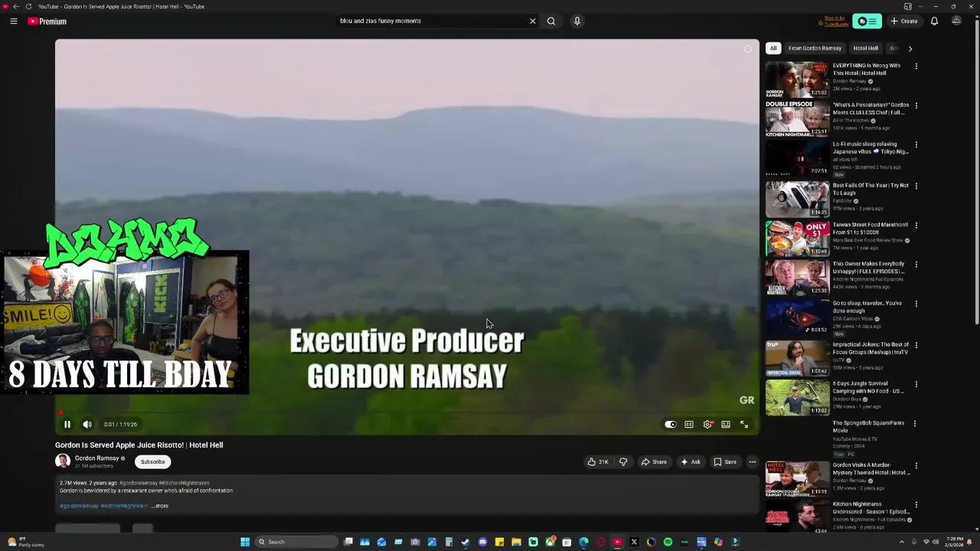The height and width of the screenshot is (551, 980).
Task: Open the Create button
Action: tap(904, 21)
